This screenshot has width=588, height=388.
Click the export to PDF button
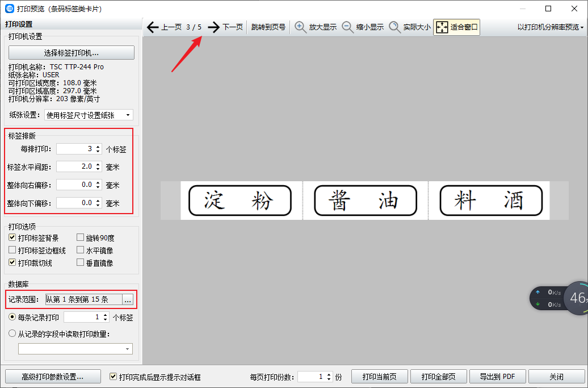point(497,377)
